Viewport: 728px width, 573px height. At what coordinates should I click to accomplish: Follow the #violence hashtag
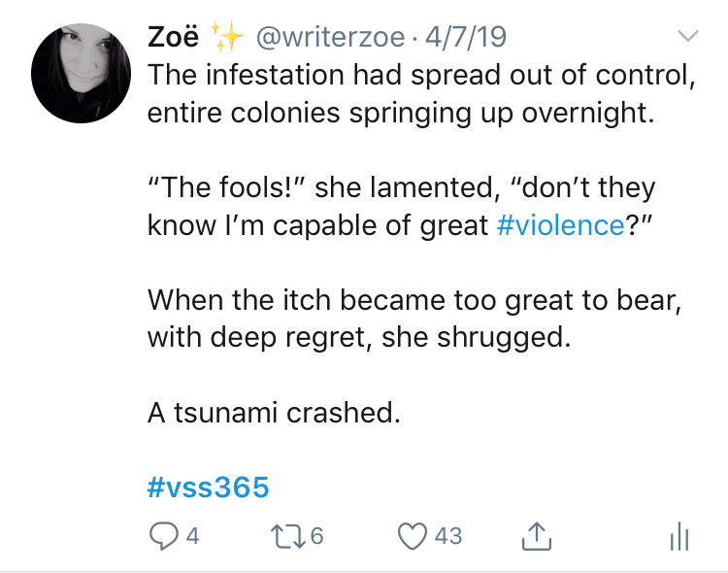(560, 225)
